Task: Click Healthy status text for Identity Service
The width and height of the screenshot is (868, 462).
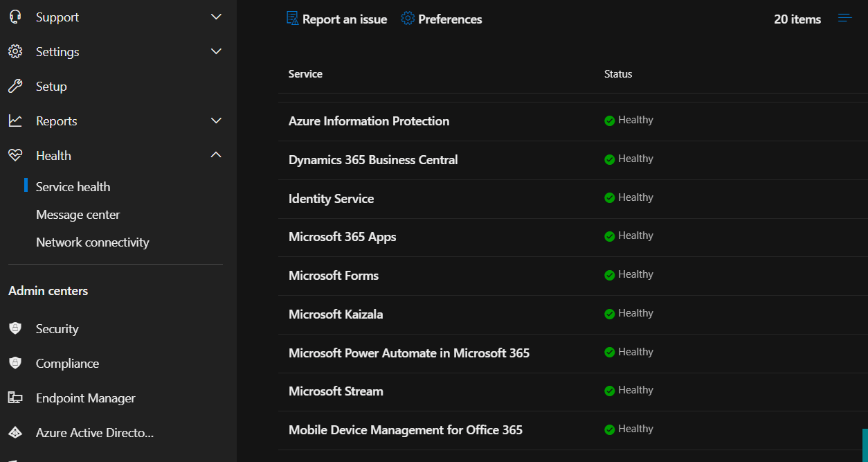Action: [x=635, y=197]
